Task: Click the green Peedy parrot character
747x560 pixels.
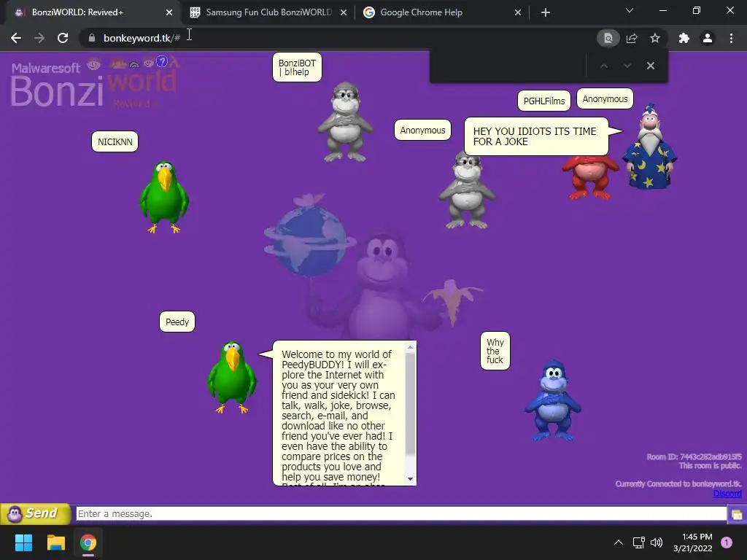Action: click(232, 377)
